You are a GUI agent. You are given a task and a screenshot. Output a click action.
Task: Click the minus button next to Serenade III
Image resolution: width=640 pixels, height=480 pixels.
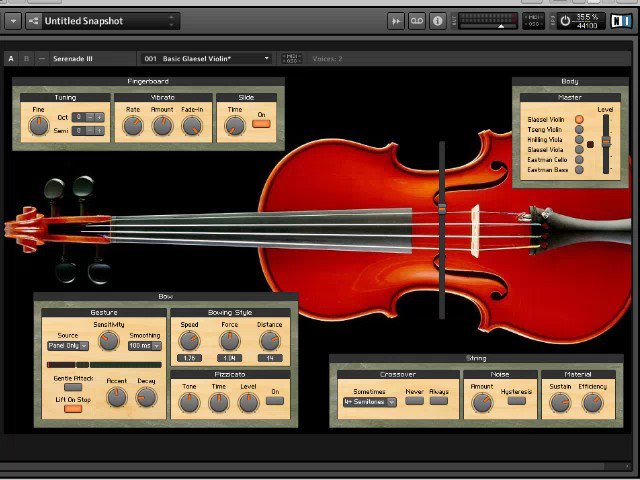pyautogui.click(x=42, y=59)
